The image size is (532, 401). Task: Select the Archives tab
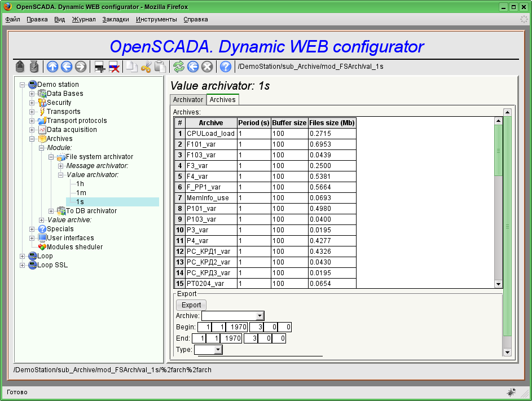(x=223, y=100)
